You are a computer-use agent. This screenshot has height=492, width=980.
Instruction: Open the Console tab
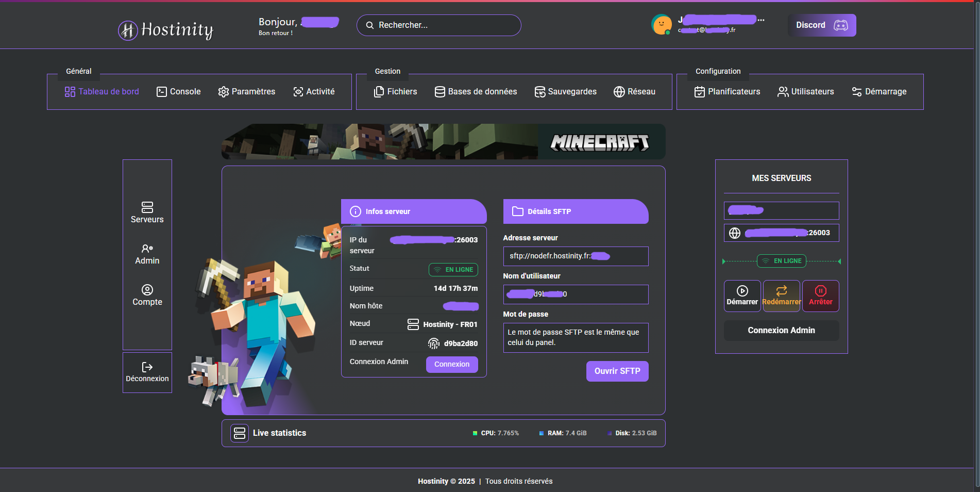(x=178, y=92)
